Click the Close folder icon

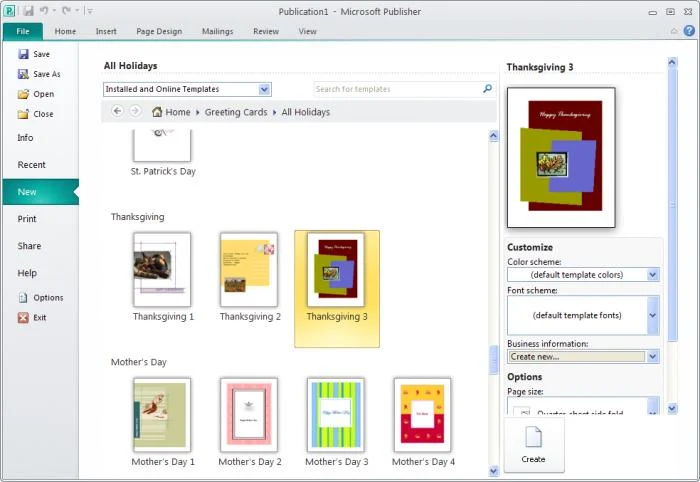[x=23, y=114]
